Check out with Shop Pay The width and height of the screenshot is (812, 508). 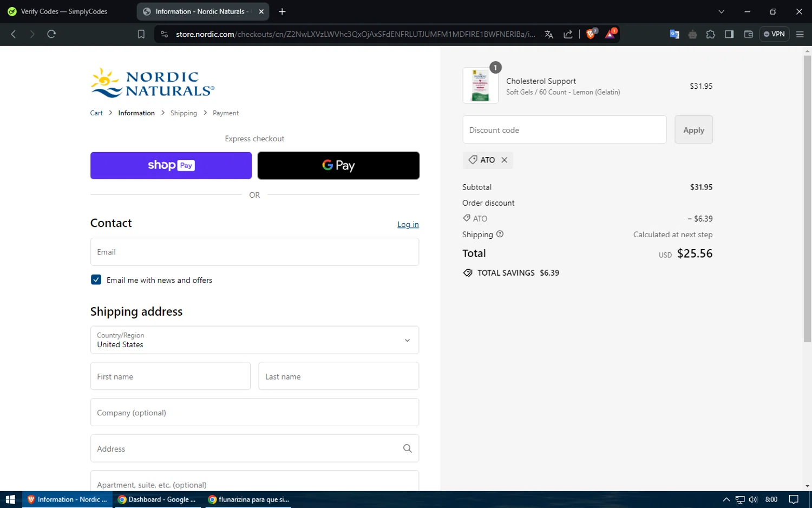click(171, 165)
